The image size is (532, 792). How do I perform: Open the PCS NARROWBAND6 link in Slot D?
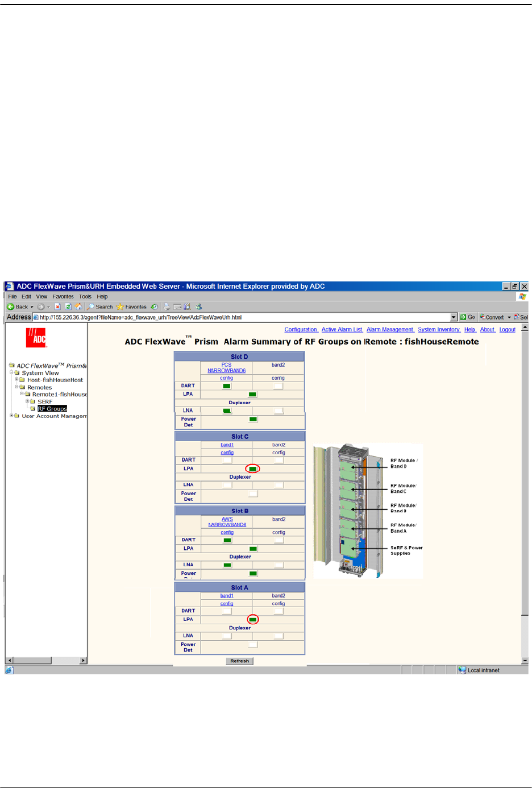(x=226, y=368)
